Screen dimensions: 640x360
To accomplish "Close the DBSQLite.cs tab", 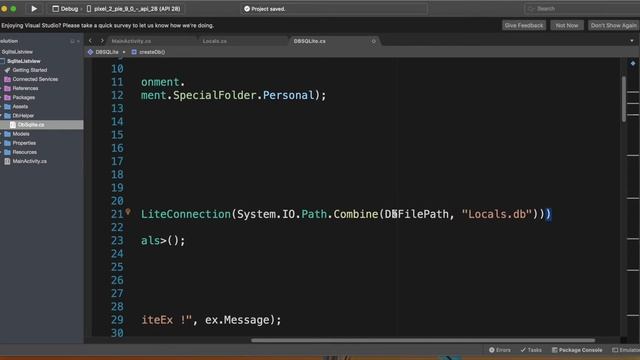I will pyautogui.click(x=373, y=41).
